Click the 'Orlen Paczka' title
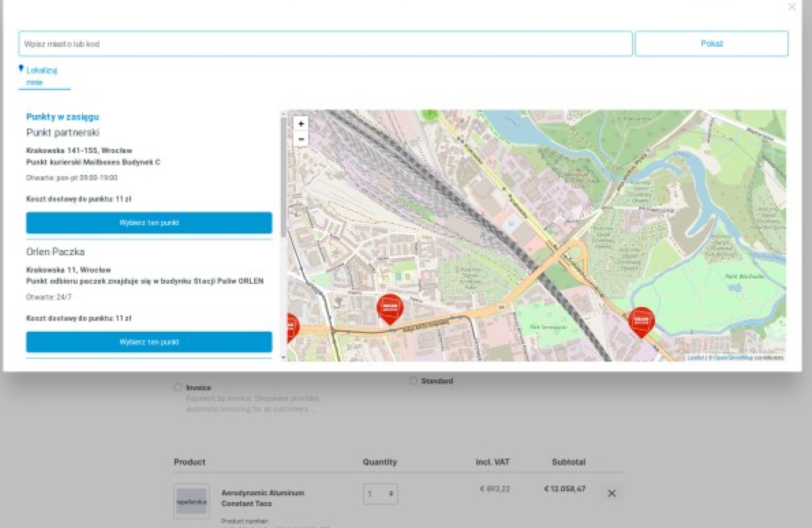This screenshot has height=528, width=812. (x=55, y=252)
